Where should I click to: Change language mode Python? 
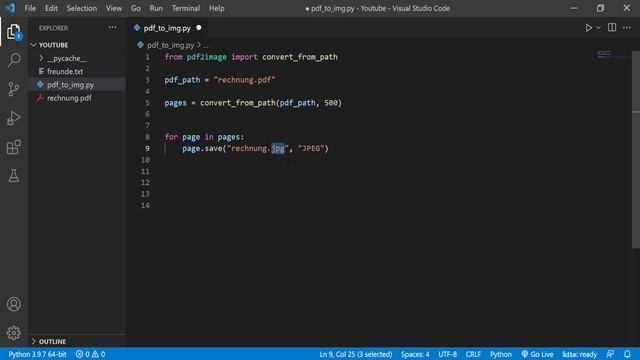click(x=500, y=354)
